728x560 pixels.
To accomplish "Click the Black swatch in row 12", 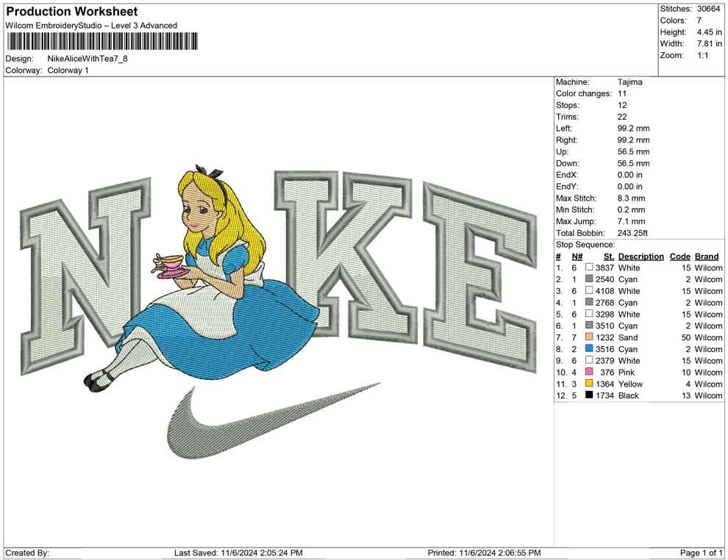I will coord(589,395).
